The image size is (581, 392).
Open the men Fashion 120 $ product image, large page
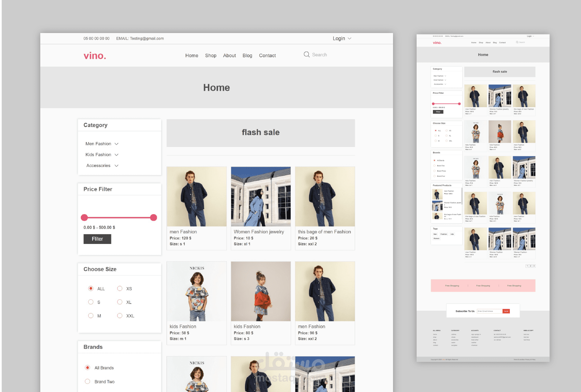197,197
